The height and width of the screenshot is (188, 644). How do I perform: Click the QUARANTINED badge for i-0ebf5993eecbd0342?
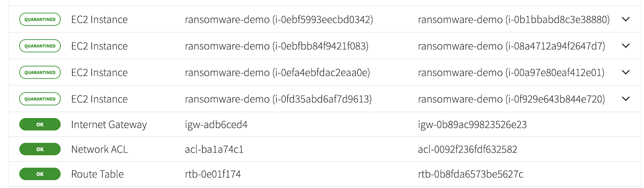[40, 19]
